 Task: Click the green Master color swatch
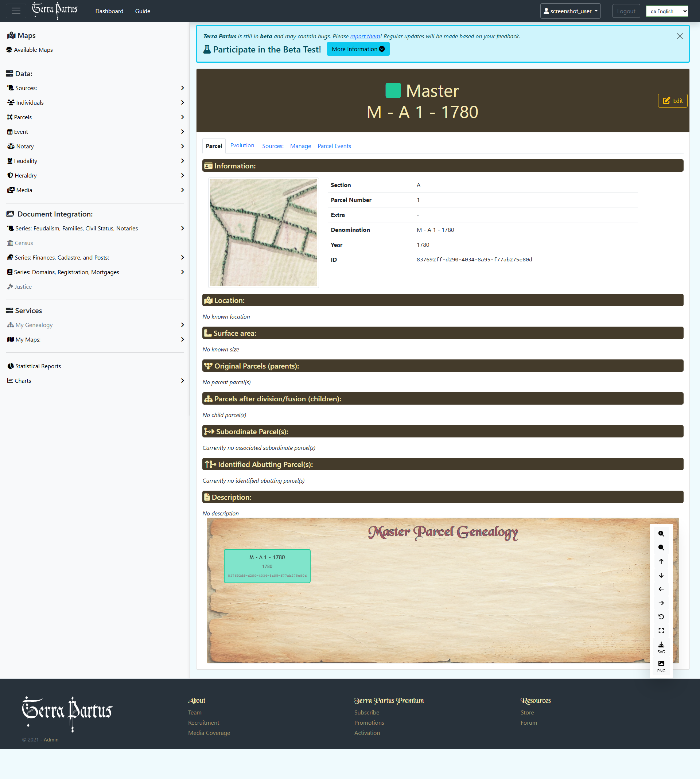pos(393,91)
